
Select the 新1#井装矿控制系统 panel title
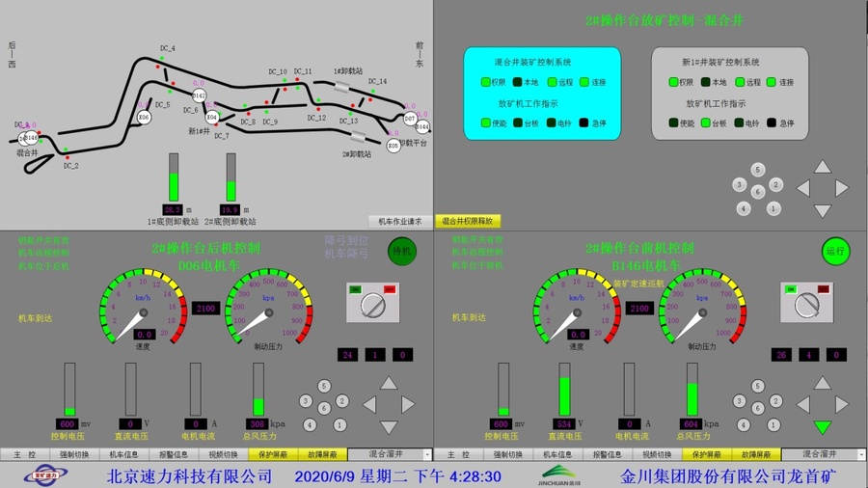coord(720,62)
